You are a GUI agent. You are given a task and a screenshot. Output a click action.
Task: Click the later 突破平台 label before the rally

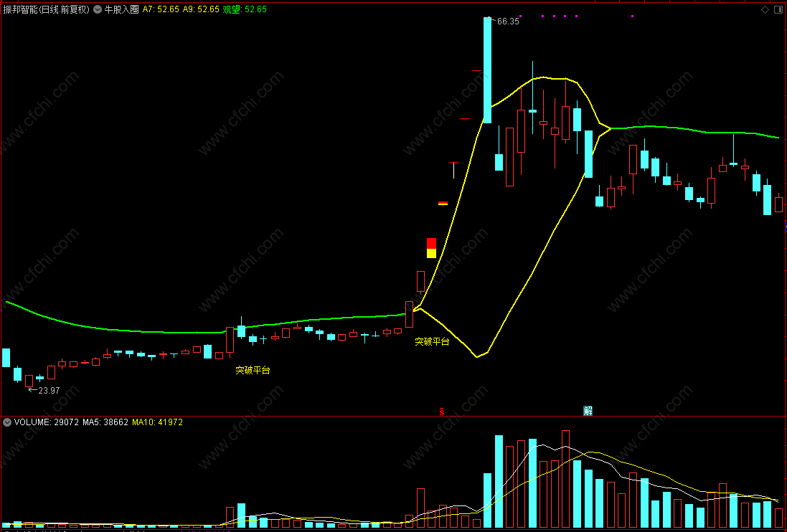pyautogui.click(x=432, y=342)
